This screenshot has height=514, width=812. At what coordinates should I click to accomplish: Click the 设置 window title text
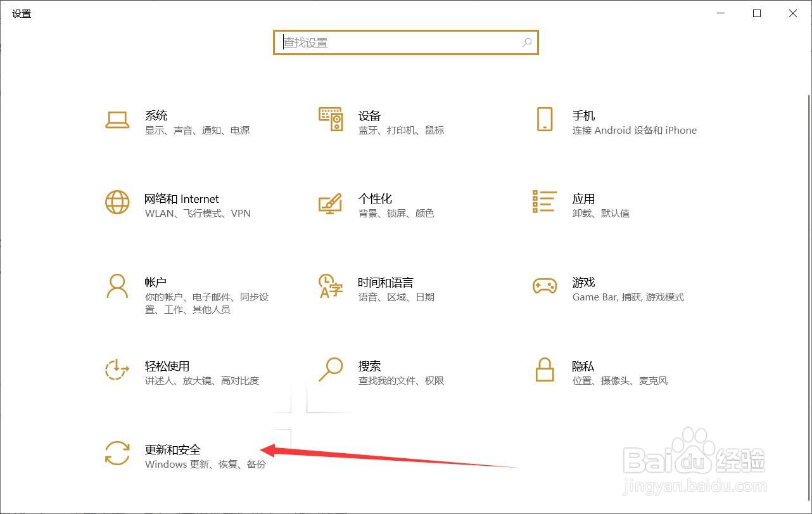click(x=21, y=13)
